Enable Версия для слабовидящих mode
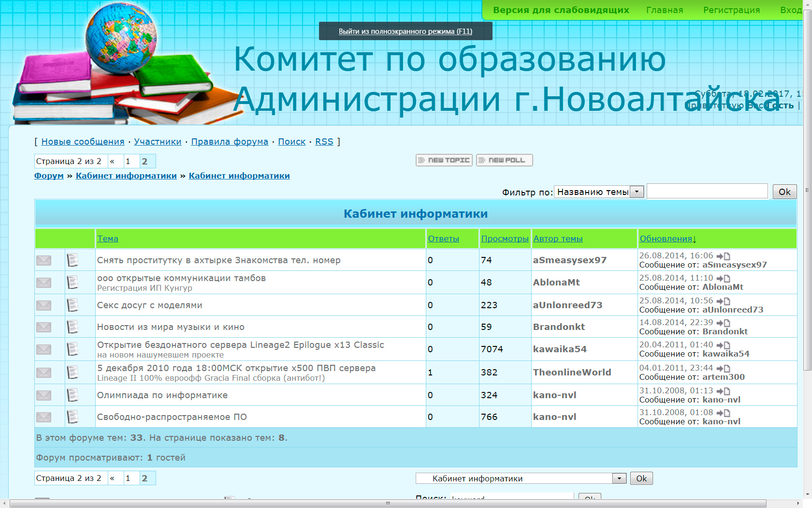Viewport: 812px width, 508px height. click(561, 10)
